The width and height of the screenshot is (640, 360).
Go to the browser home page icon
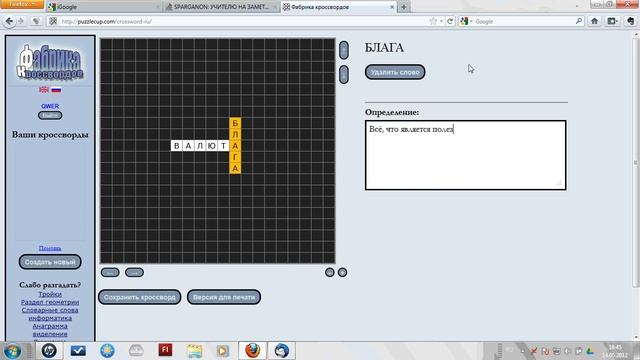tap(594, 21)
